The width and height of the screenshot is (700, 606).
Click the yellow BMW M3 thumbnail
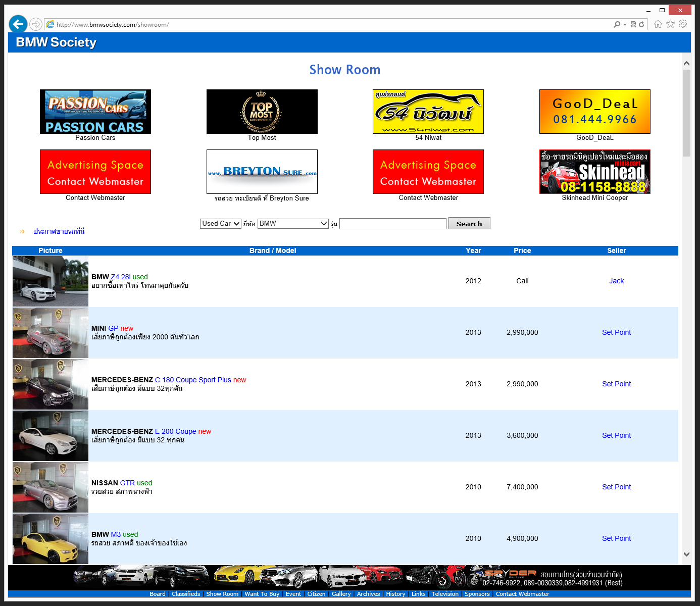point(51,539)
